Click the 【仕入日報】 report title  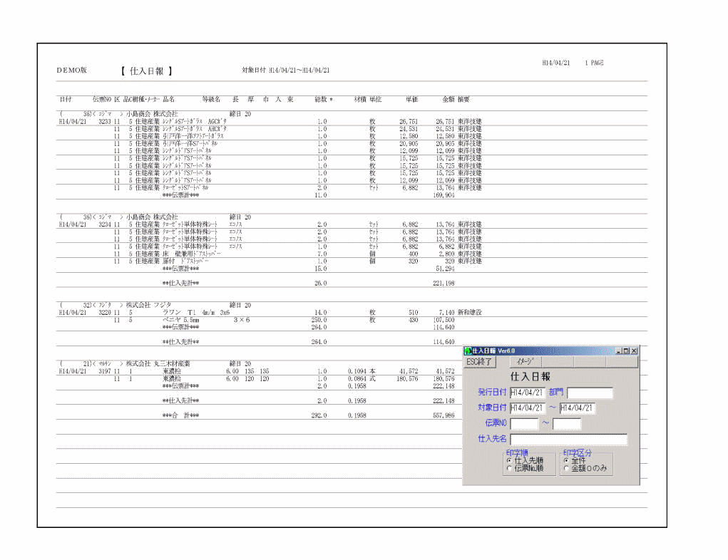147,71
